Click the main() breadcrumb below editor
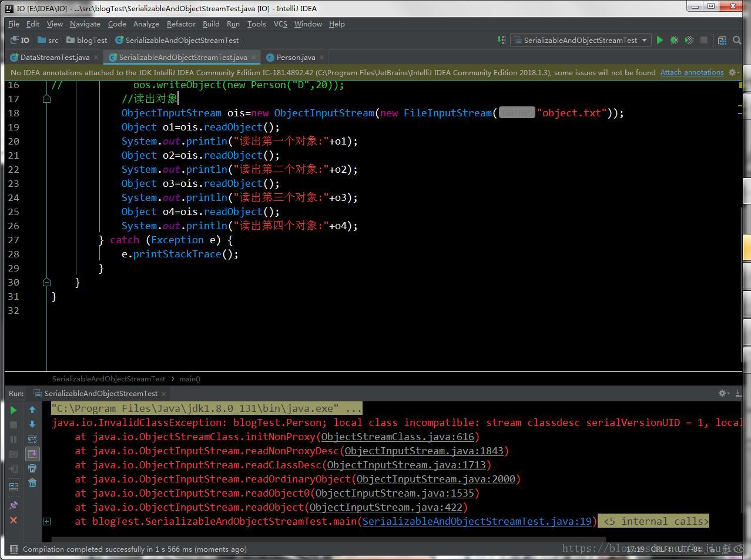Viewport: 751px width, 560px height. (190, 379)
